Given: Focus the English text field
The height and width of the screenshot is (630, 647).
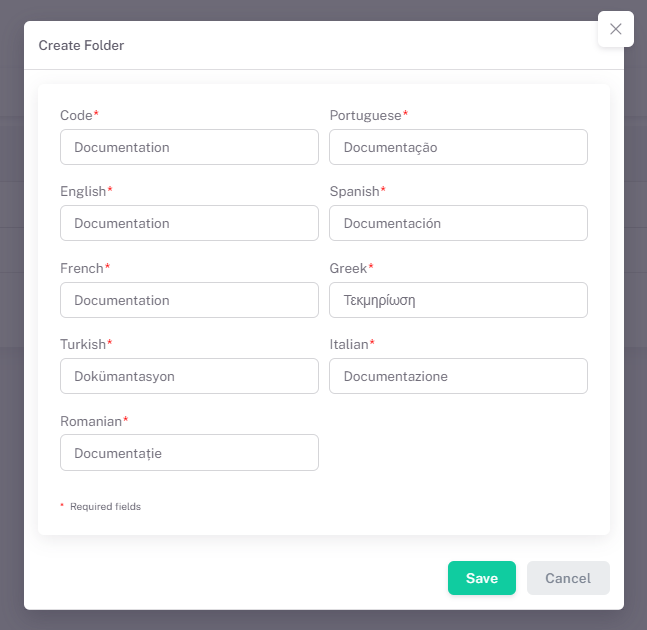Looking at the screenshot, I should pyautogui.click(x=189, y=223).
